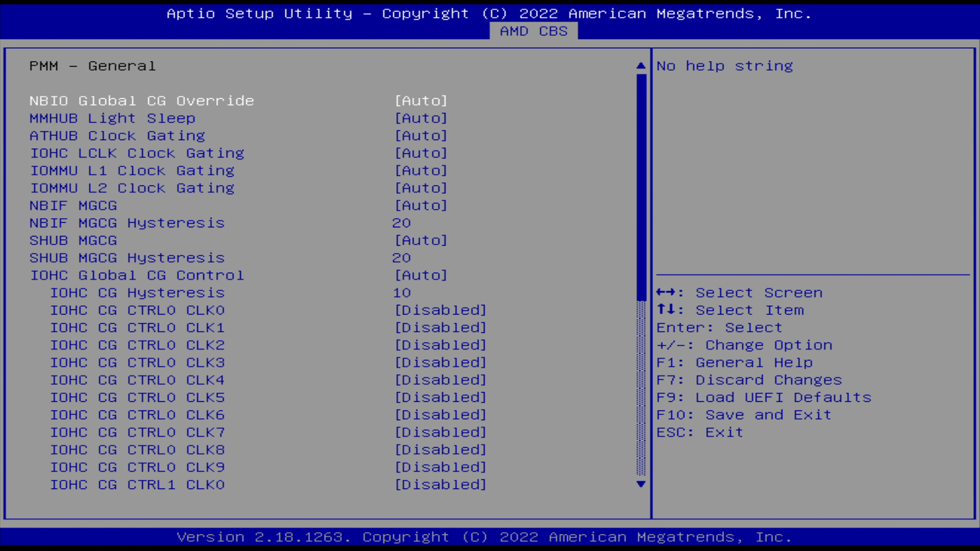Change the [Disabled] value of CTRL0 CLK8
Viewport: 980px width, 551px height.
[440, 450]
